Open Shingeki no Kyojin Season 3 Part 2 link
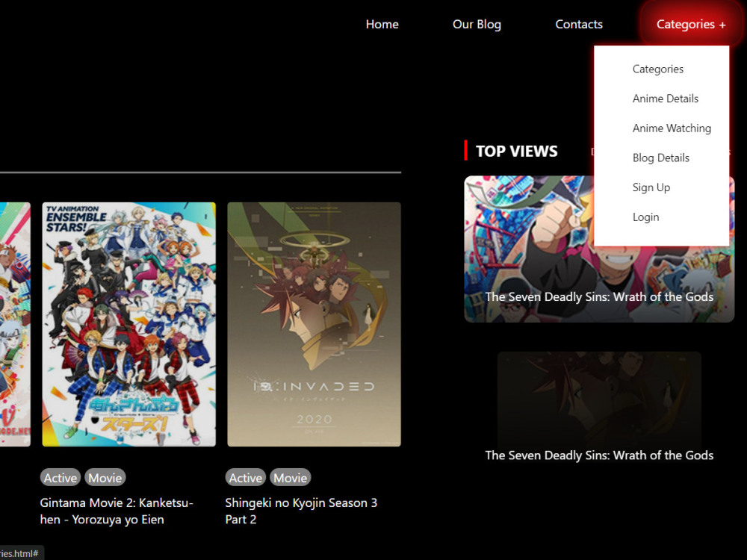Screen dimensions: 747x560 pos(301,511)
